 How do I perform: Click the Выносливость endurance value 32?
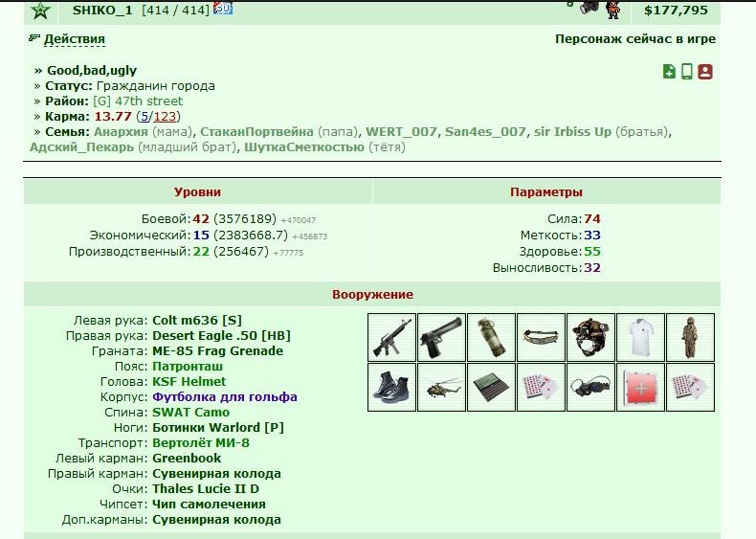[592, 268]
